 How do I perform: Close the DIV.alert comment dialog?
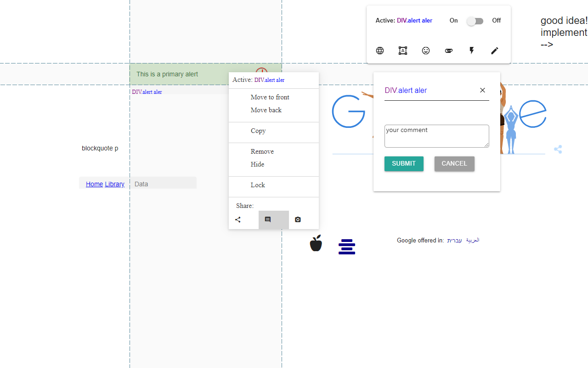(x=482, y=90)
